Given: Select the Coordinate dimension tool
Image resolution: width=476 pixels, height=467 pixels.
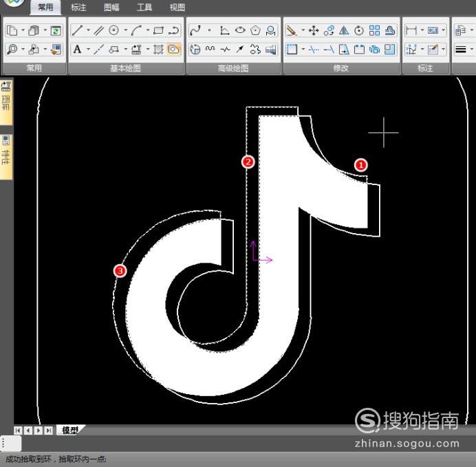Looking at the screenshot, I should (x=411, y=49).
